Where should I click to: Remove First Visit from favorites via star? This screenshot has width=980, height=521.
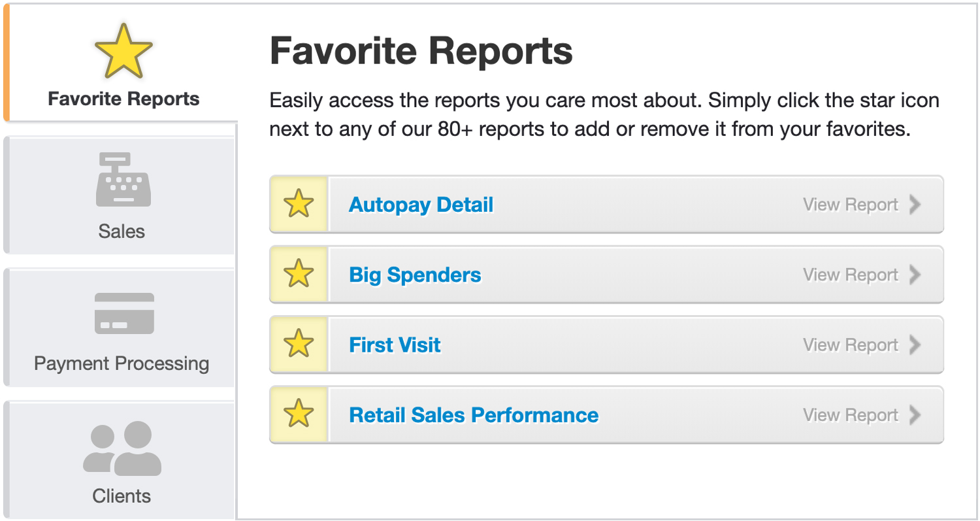tap(299, 345)
